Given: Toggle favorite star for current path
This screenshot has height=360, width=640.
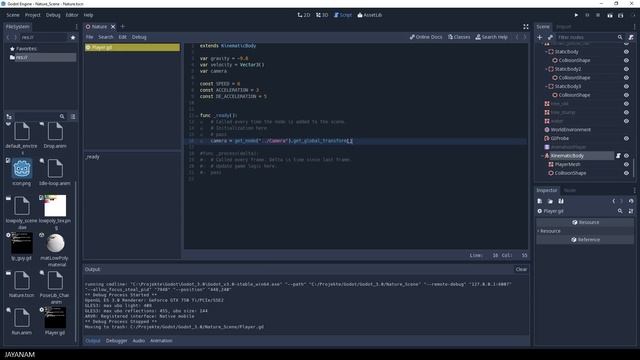Looking at the screenshot, I should tap(73, 38).
